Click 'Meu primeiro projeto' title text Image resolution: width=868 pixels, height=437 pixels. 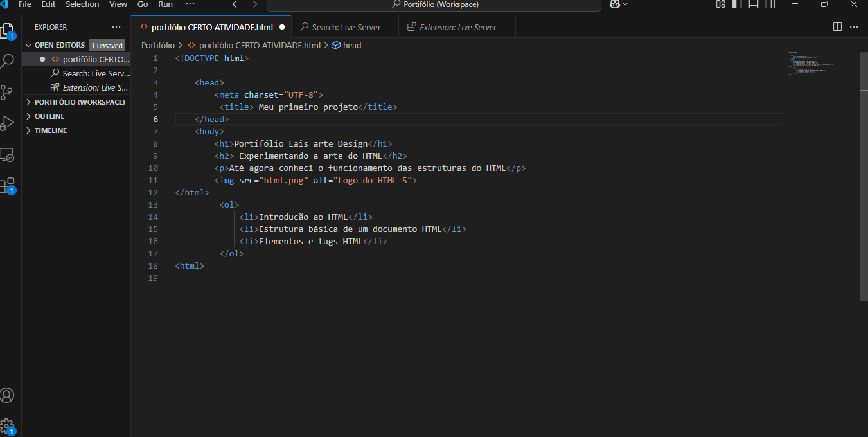tap(308, 107)
